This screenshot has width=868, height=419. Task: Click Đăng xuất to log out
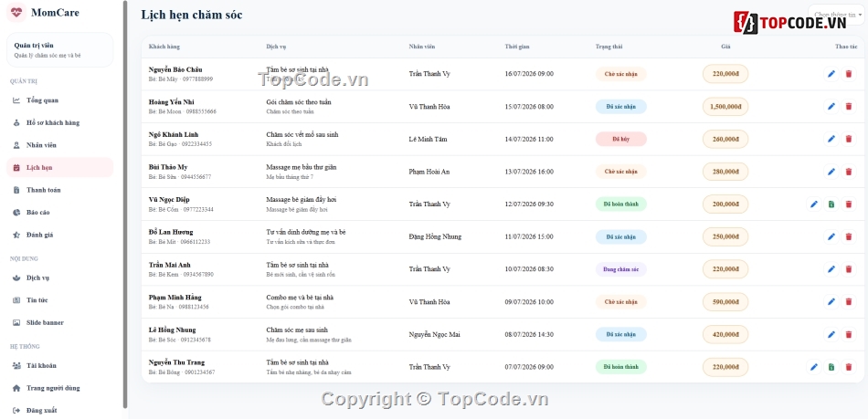[x=59, y=411]
